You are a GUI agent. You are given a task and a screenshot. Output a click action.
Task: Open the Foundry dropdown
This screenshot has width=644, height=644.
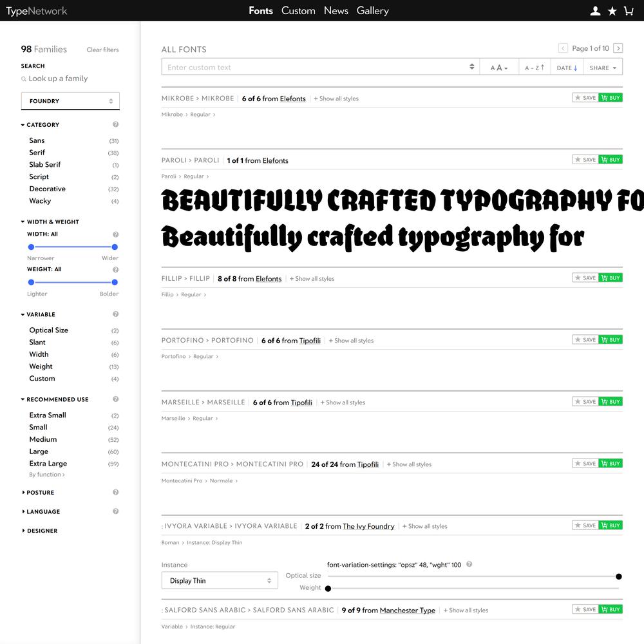[70, 101]
